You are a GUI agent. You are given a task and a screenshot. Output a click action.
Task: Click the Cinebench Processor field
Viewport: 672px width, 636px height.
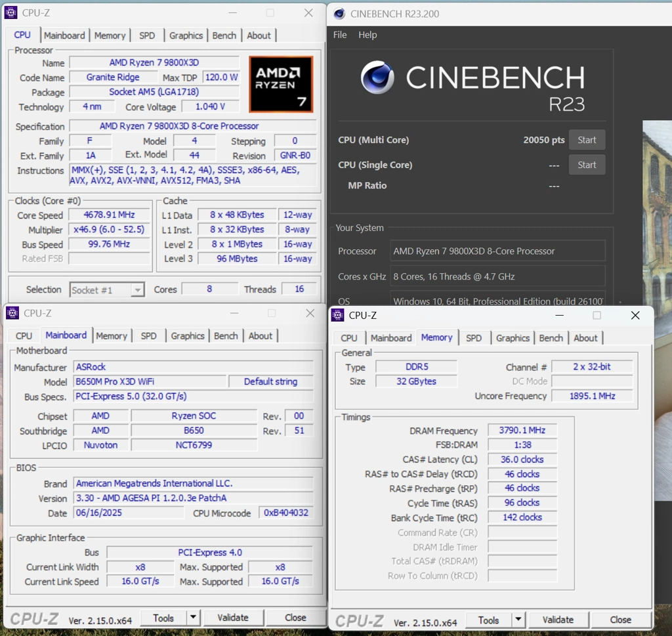point(497,251)
